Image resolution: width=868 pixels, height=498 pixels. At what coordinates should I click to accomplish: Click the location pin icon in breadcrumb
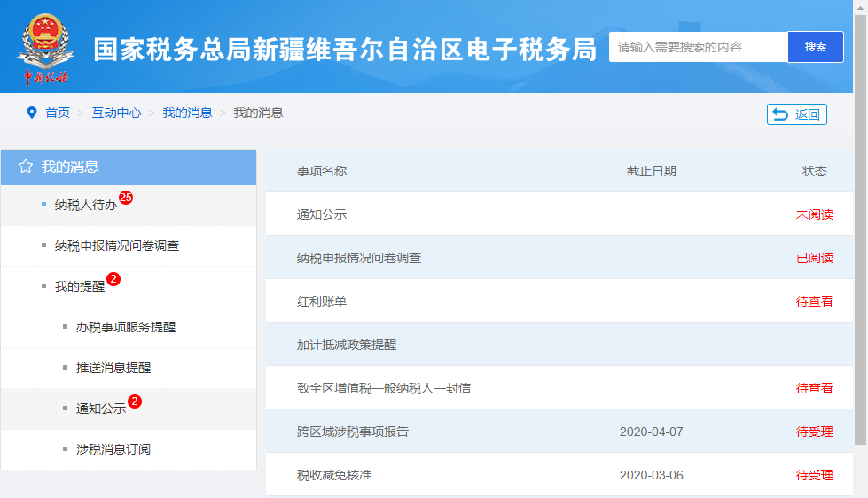tap(32, 113)
